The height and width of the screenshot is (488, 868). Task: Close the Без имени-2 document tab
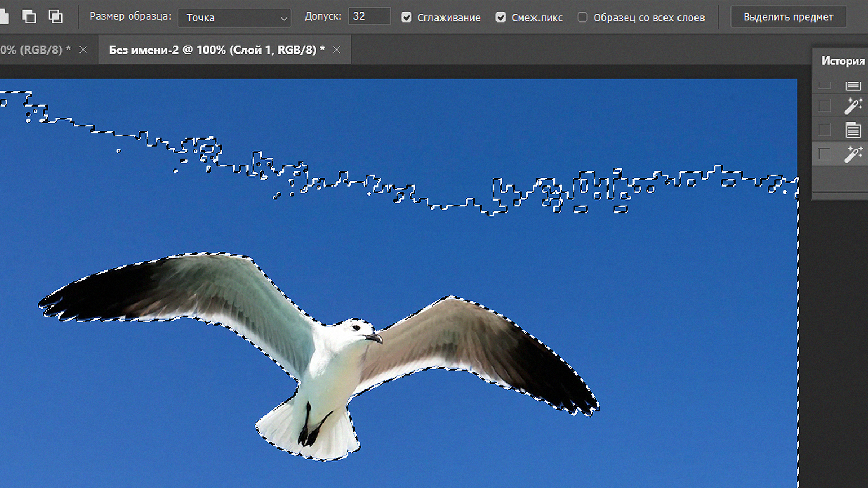coord(336,50)
